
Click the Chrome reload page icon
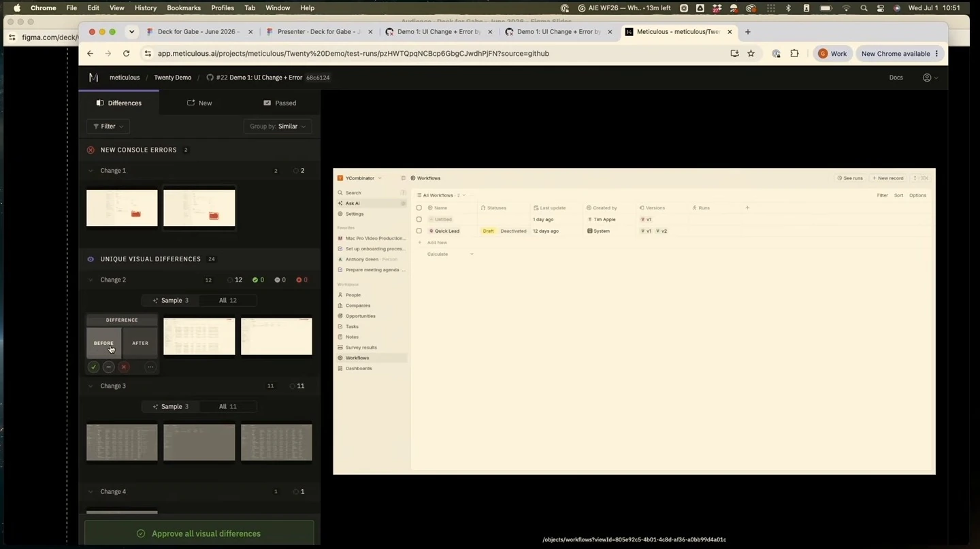tap(126, 53)
